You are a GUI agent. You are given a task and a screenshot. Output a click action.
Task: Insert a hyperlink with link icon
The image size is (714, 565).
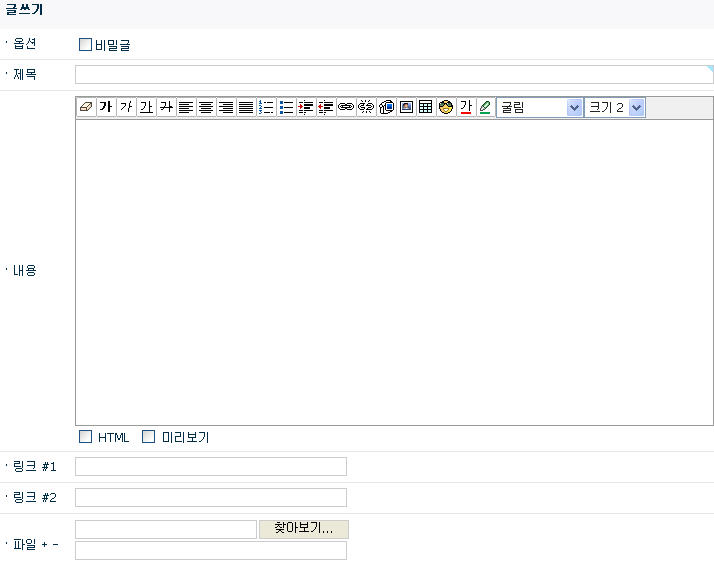346,108
